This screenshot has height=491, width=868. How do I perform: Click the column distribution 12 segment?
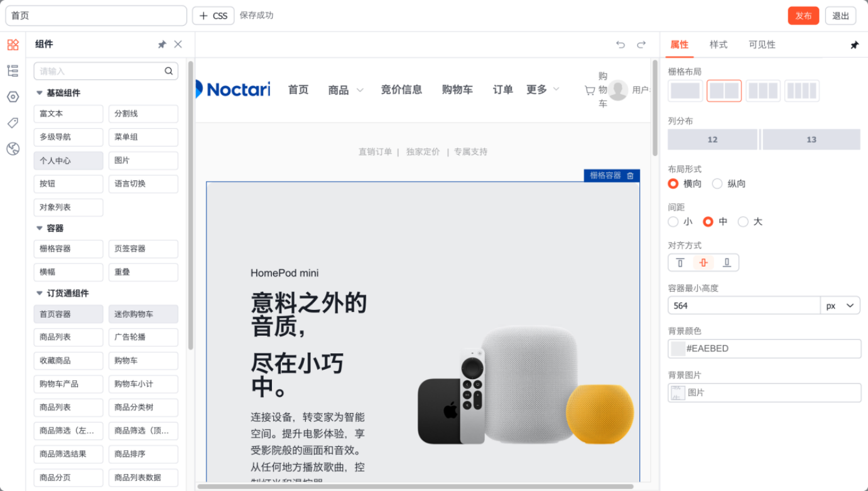tap(712, 140)
